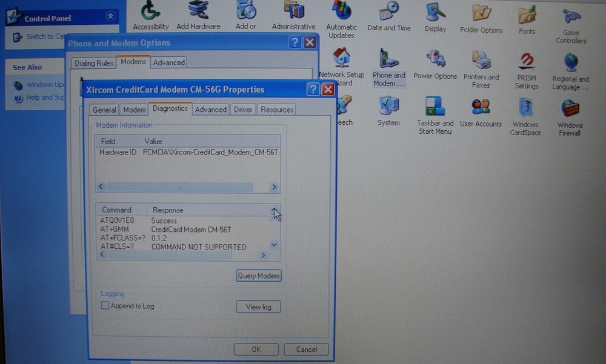Select the ATQ0V1E0 command row

pyautogui.click(x=183, y=220)
